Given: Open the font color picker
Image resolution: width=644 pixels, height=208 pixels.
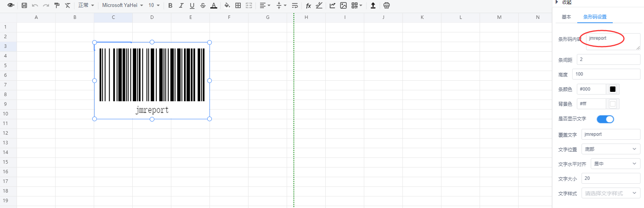Looking at the screenshot, I should 213,5.
